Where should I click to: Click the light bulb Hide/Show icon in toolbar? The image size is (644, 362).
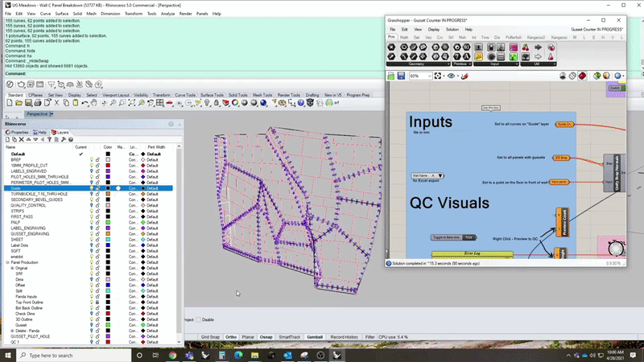(x=207, y=103)
